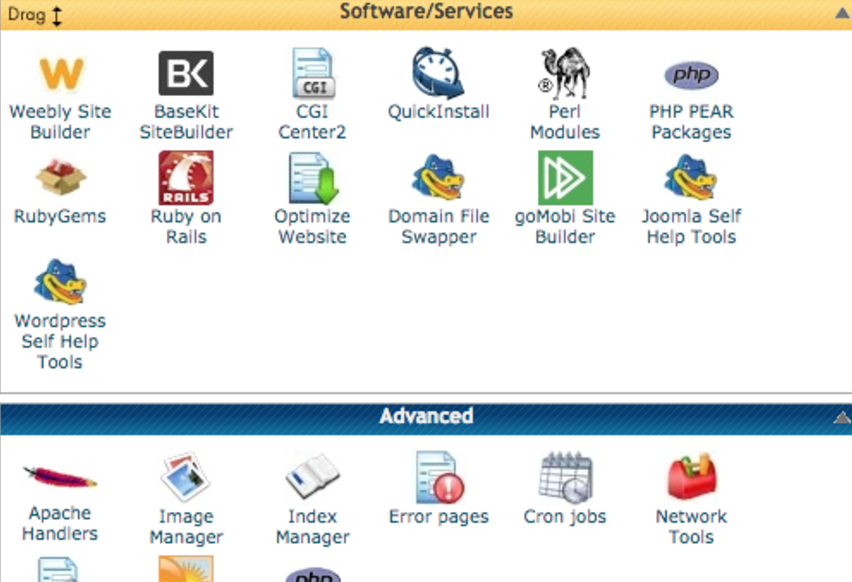Open RubyGems box icon

coord(60,178)
